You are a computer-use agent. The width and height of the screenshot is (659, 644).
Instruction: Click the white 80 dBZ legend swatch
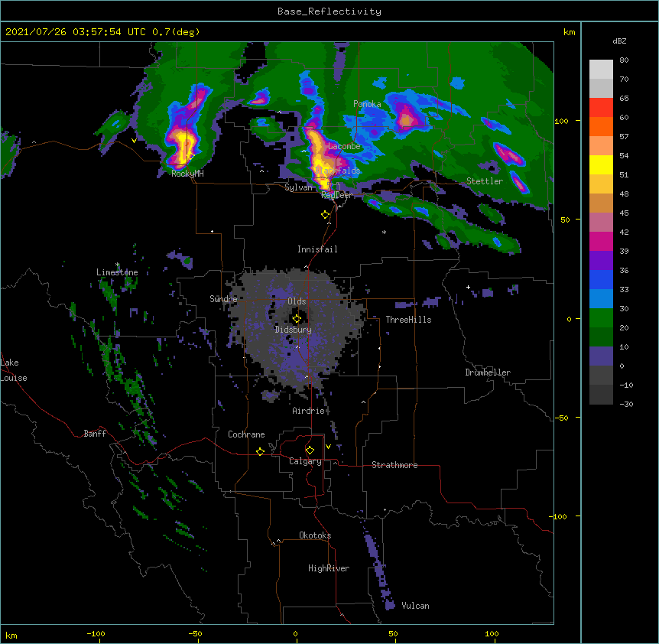(x=601, y=70)
